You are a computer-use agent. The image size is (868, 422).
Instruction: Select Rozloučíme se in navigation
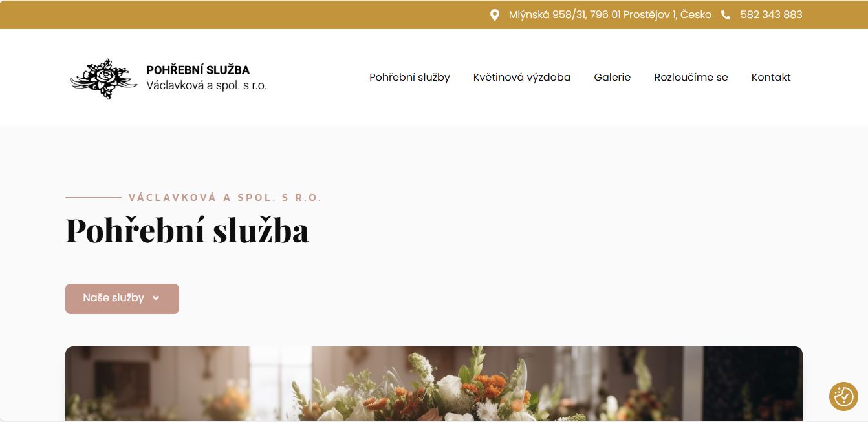(691, 78)
